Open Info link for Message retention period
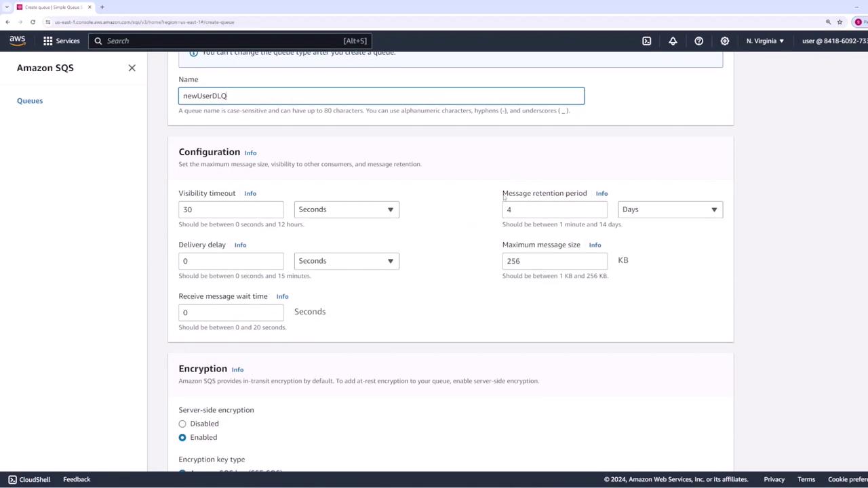The width and height of the screenshot is (868, 488). click(x=601, y=193)
